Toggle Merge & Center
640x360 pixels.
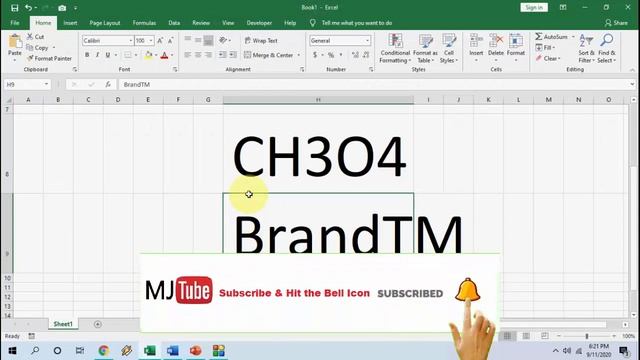coord(269,55)
